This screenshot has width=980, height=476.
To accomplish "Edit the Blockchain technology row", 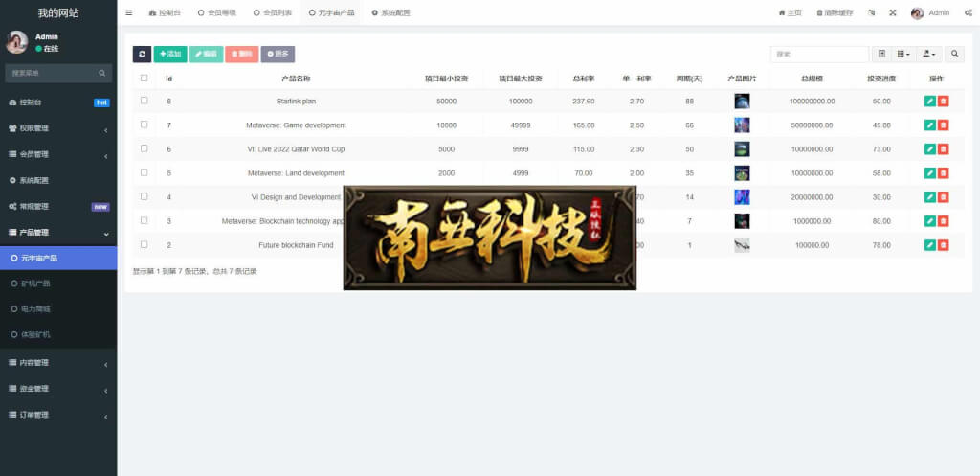I will [x=930, y=221].
